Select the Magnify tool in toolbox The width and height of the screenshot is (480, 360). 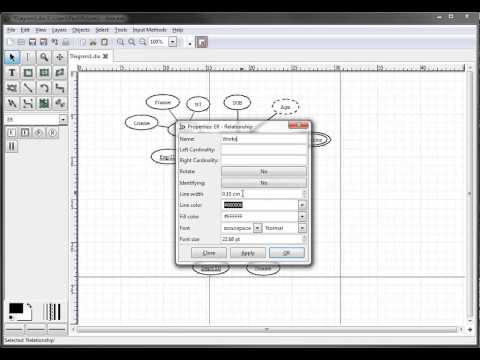coord(44,57)
